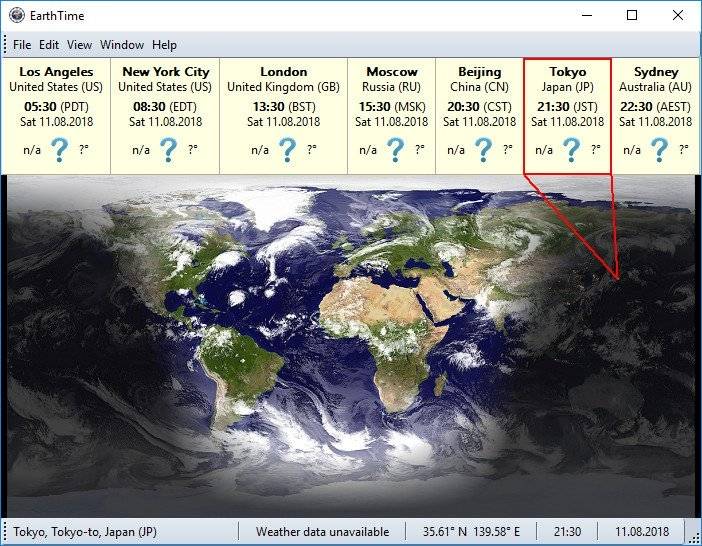This screenshot has height=546, width=702.
Task: Click the unknown temperature value for Sydney
Action: (684, 149)
